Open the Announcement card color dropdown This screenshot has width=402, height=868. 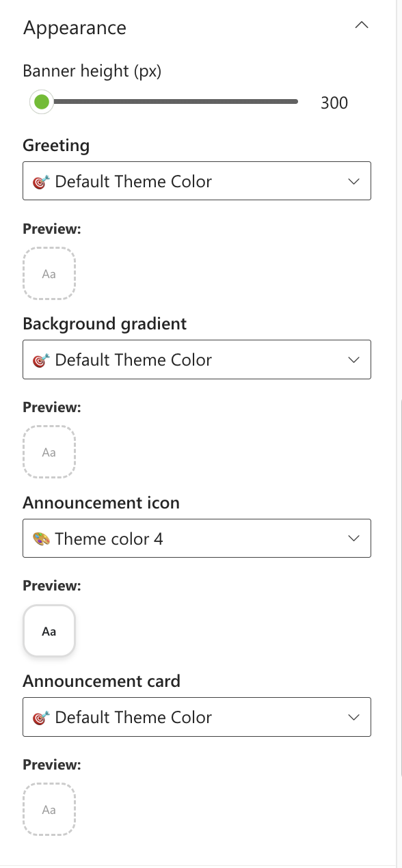click(x=197, y=717)
